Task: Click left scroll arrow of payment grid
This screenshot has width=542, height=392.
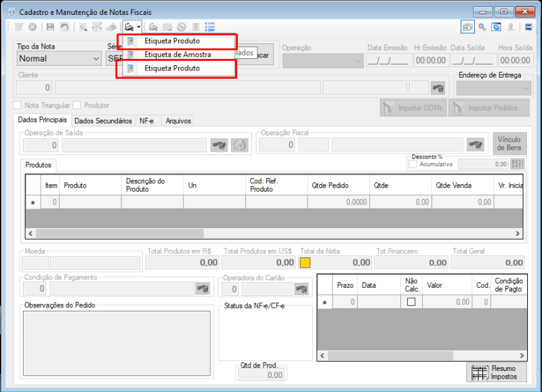Action: [322, 355]
